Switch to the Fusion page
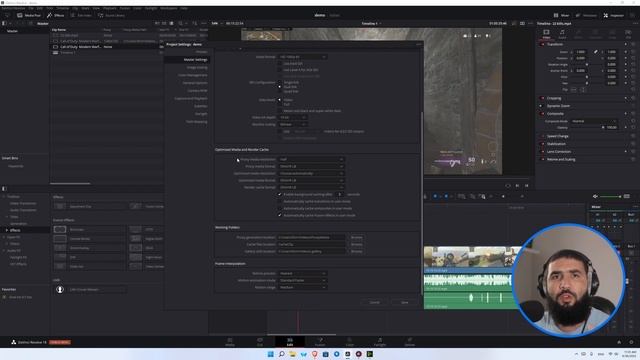 (320, 342)
